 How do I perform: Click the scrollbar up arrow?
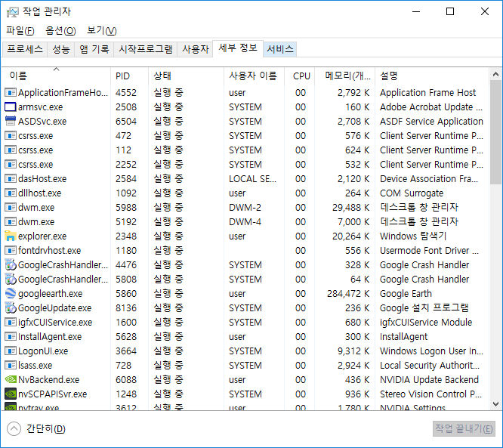coord(495,75)
